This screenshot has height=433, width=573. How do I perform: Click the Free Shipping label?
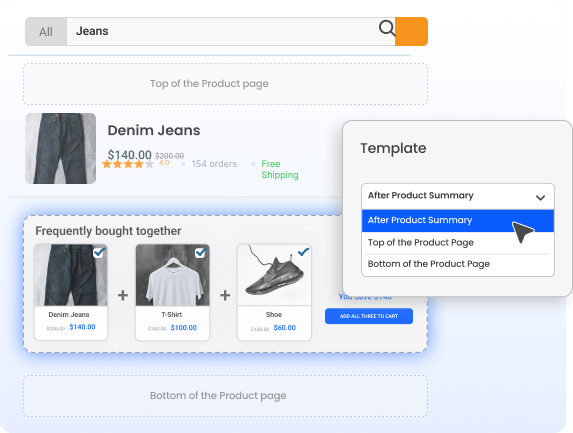pyautogui.click(x=280, y=169)
